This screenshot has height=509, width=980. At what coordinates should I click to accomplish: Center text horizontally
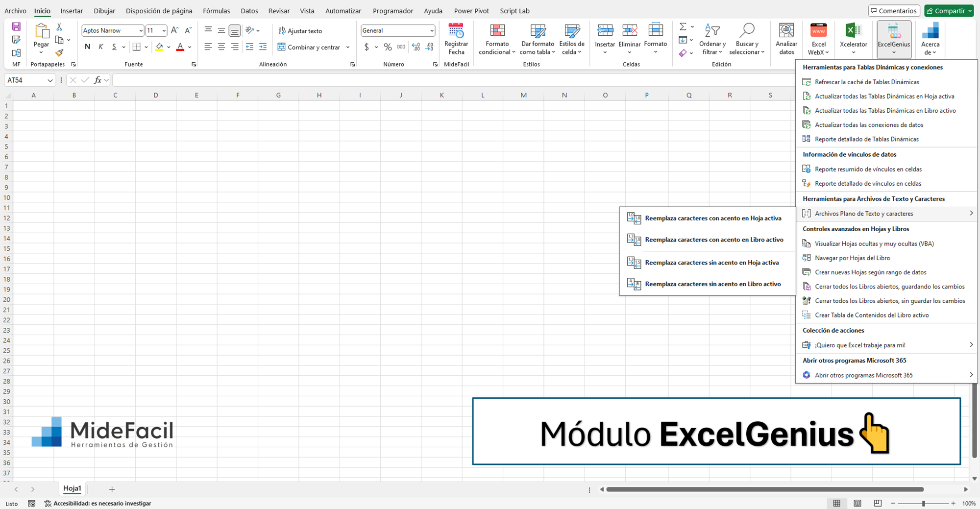(221, 47)
